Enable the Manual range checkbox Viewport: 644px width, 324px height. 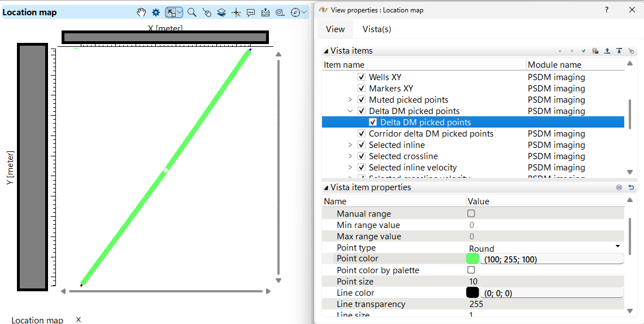tap(471, 213)
